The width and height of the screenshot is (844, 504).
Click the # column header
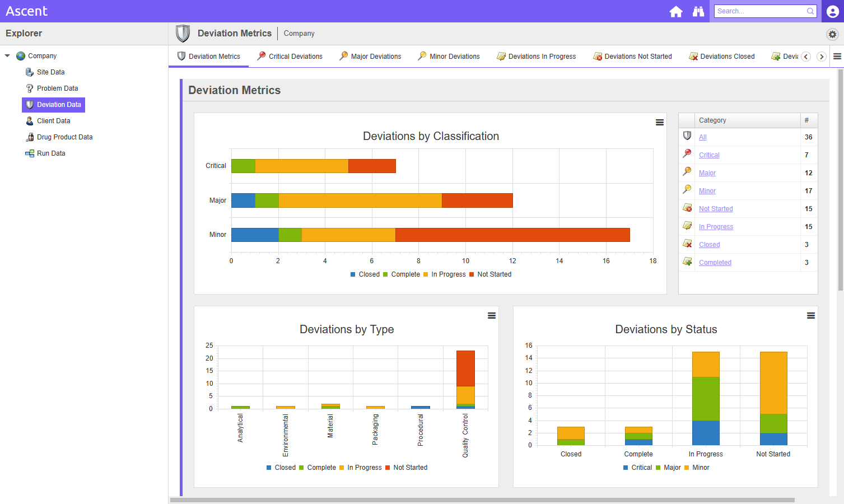click(809, 120)
